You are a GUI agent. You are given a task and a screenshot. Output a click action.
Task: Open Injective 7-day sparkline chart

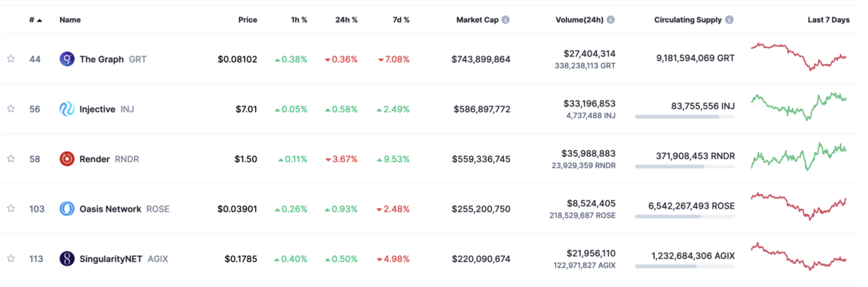[x=798, y=106]
